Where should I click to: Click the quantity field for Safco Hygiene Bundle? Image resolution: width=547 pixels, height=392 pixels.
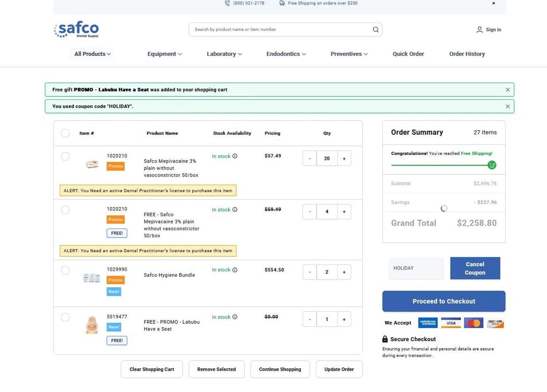pos(327,272)
